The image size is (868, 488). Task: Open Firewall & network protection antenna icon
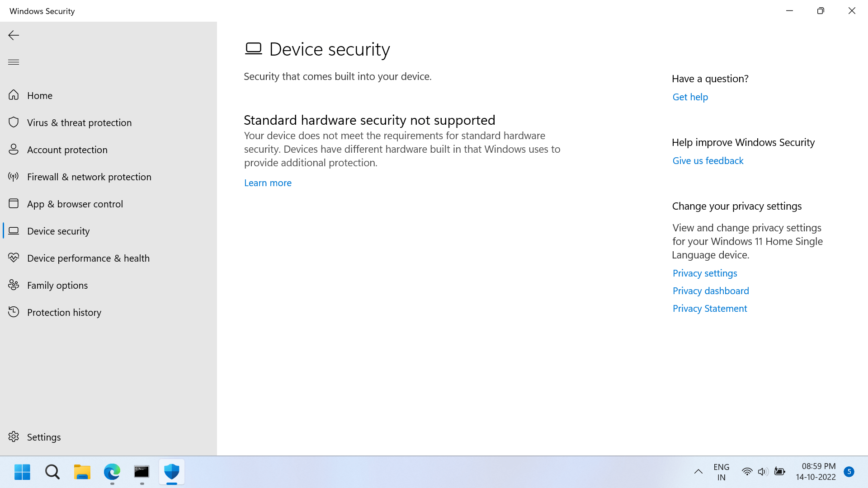point(14,177)
